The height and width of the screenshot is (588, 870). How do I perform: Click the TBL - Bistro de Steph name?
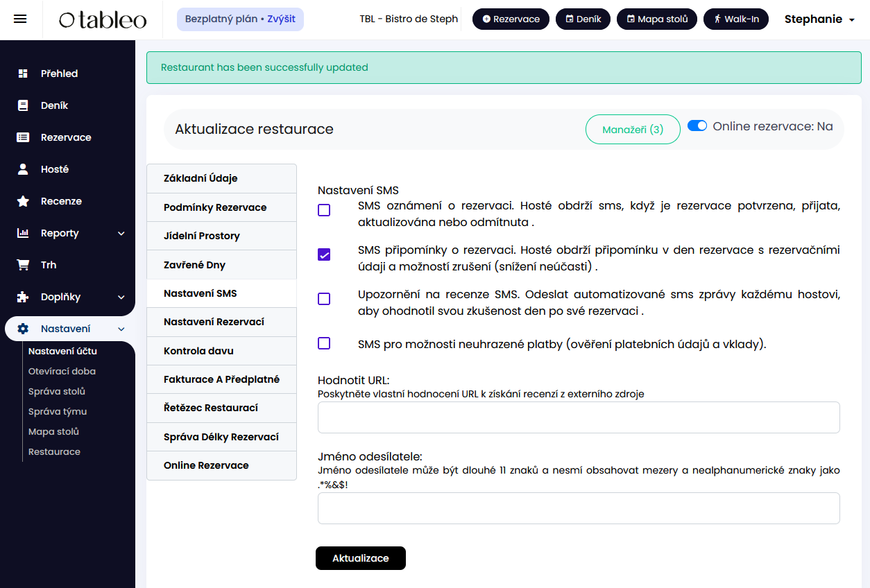coord(409,19)
